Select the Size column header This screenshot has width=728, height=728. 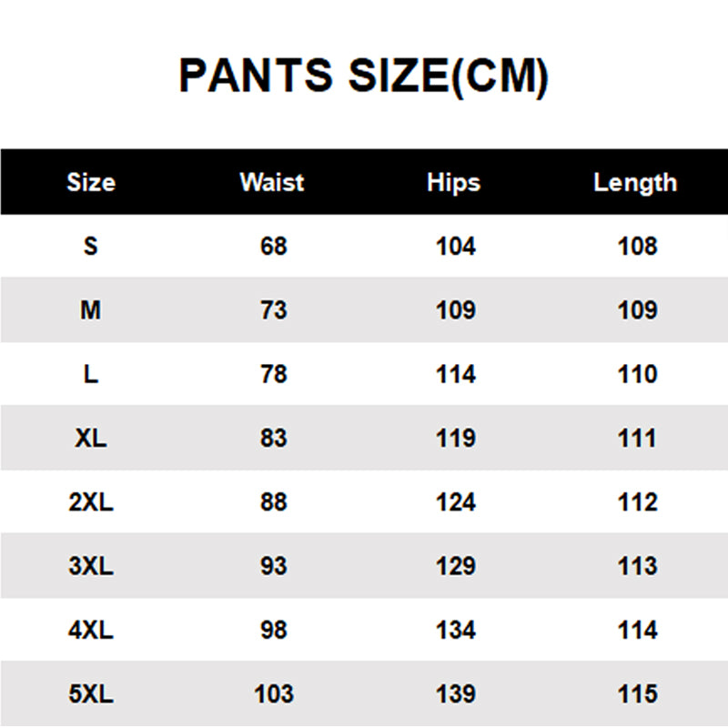click(91, 182)
